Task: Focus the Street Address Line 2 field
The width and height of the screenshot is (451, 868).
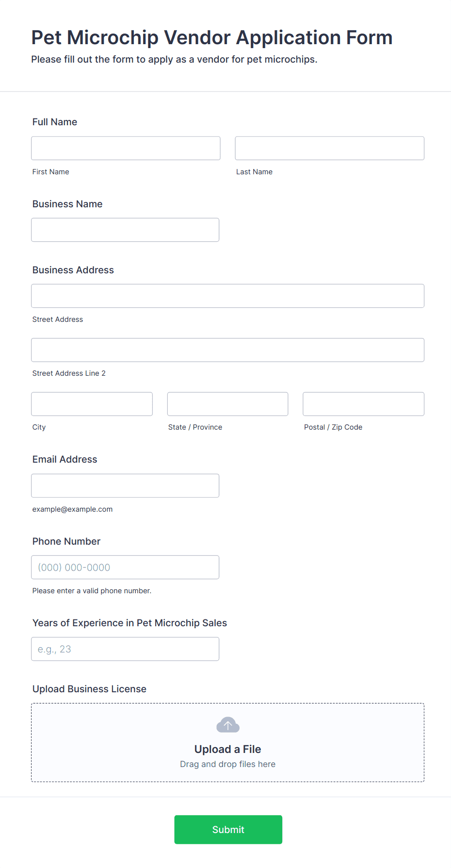Action: 227,350
